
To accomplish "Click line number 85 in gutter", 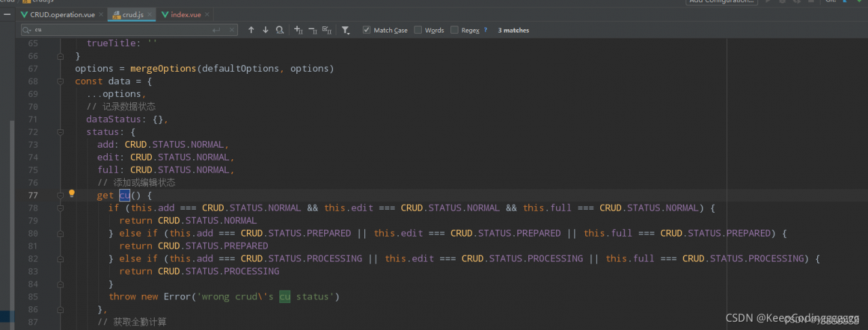I will 33,296.
